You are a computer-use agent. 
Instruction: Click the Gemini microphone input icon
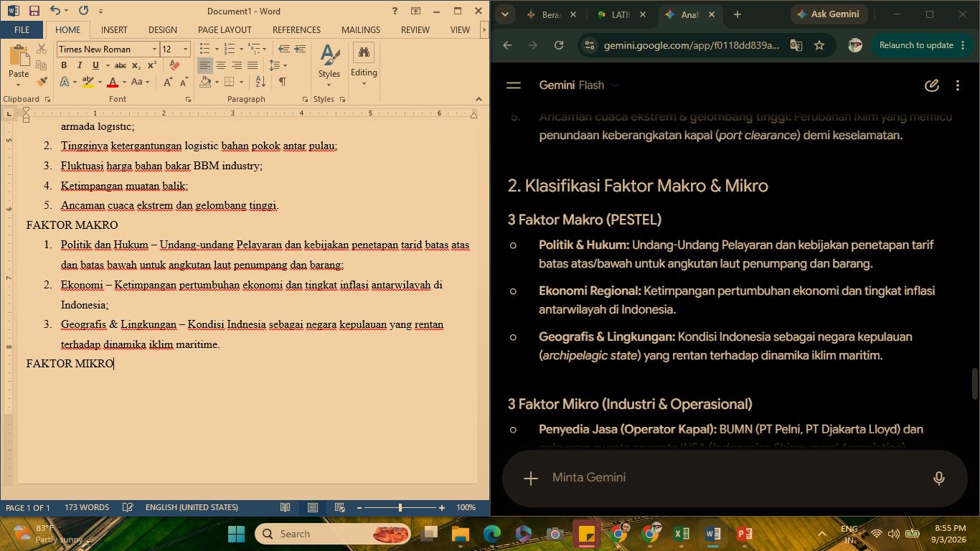click(x=938, y=478)
